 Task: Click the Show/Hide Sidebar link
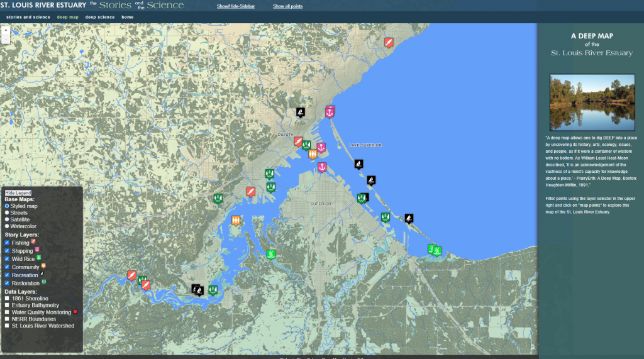[x=236, y=6]
